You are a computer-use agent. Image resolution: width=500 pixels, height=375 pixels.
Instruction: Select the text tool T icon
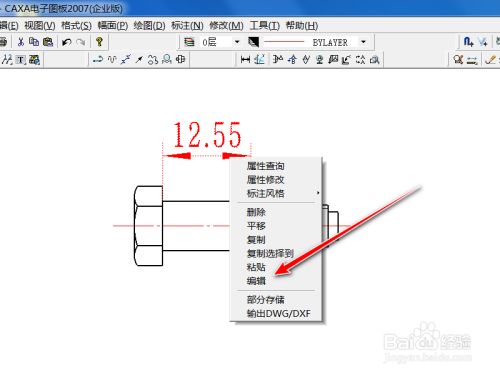tap(21, 60)
